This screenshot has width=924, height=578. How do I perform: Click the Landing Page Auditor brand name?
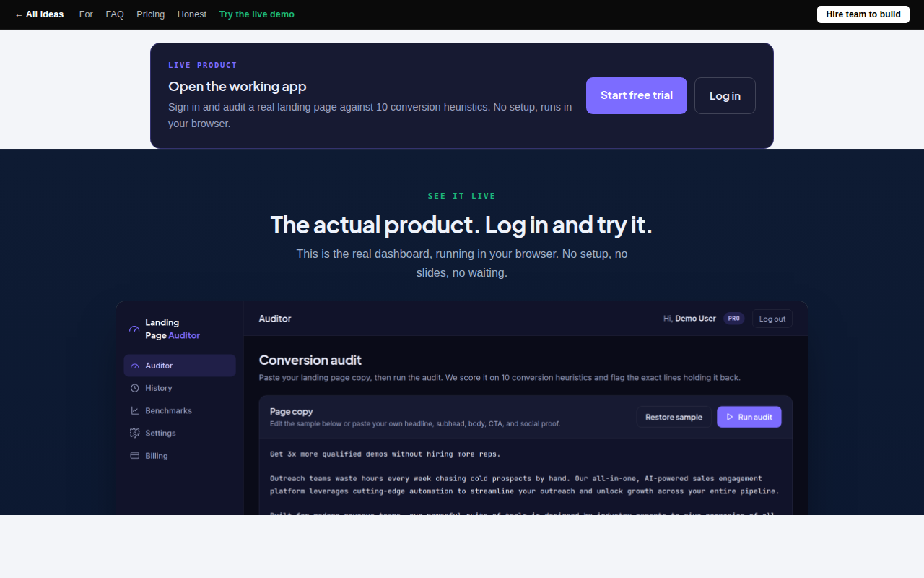(173, 329)
